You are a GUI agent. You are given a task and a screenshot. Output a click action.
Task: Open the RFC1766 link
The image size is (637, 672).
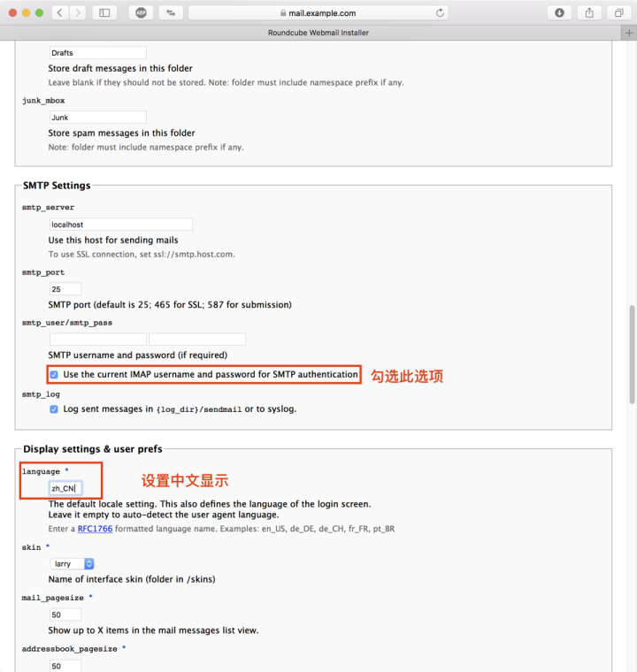pyautogui.click(x=95, y=528)
